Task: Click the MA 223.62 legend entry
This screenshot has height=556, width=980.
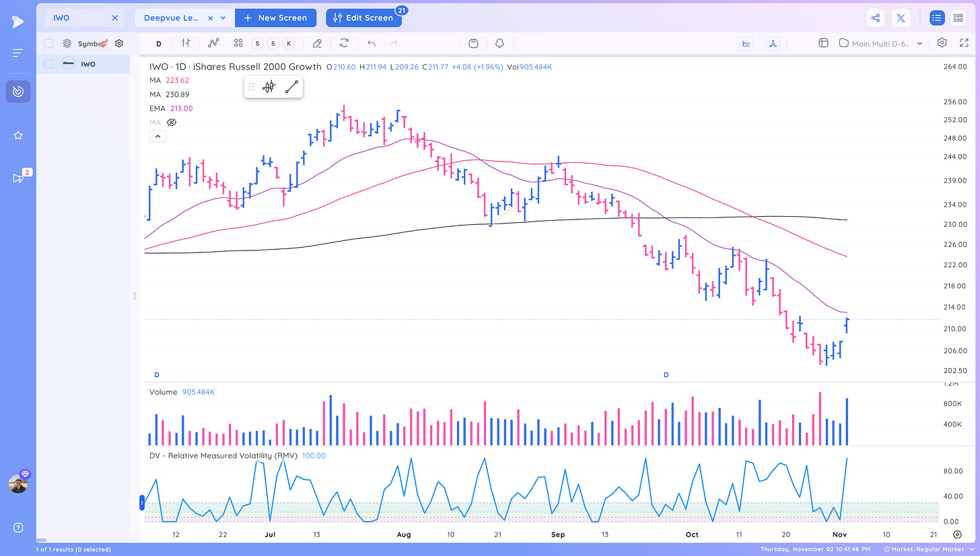Action: (x=169, y=80)
